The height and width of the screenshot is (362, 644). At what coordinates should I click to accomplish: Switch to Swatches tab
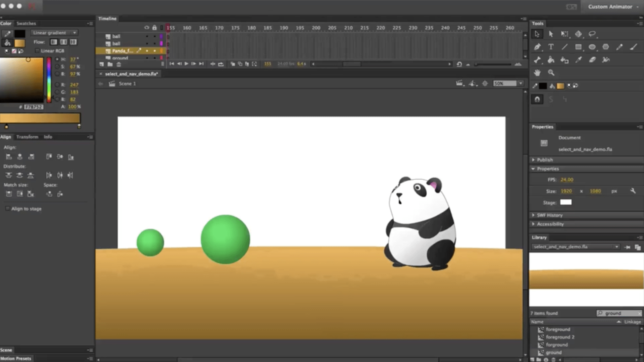tap(26, 24)
